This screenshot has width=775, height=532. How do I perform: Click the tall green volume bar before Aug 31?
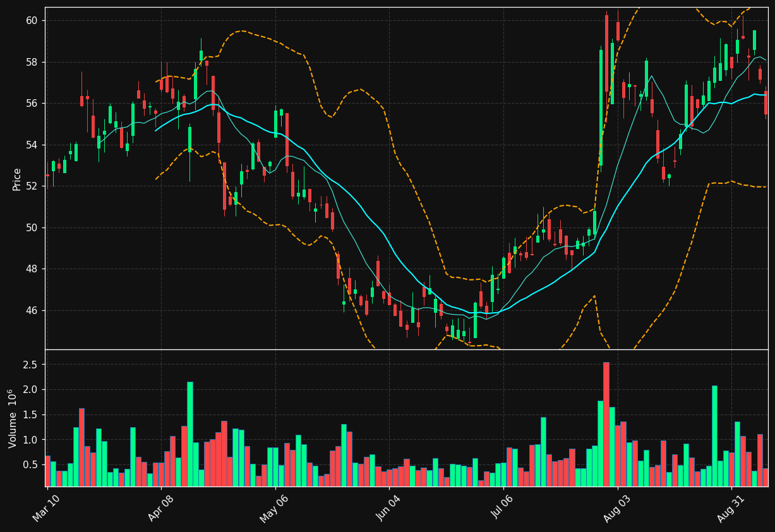tap(714, 436)
